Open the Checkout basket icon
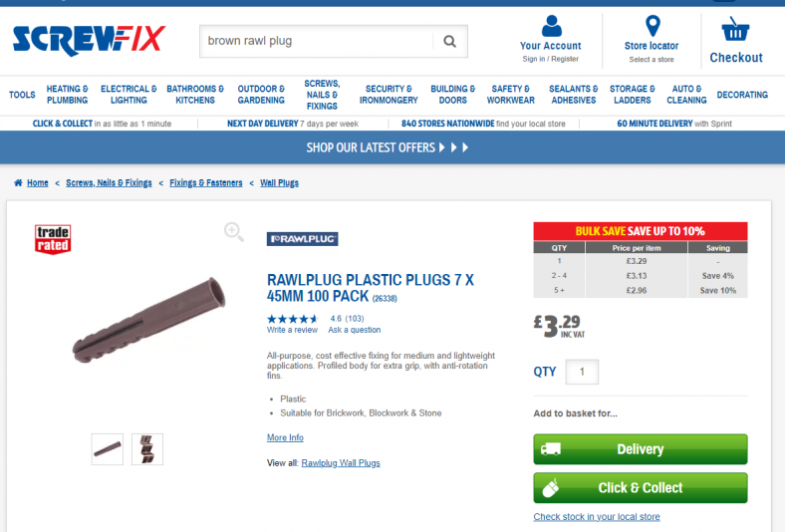This screenshot has height=532, width=785. click(735, 29)
